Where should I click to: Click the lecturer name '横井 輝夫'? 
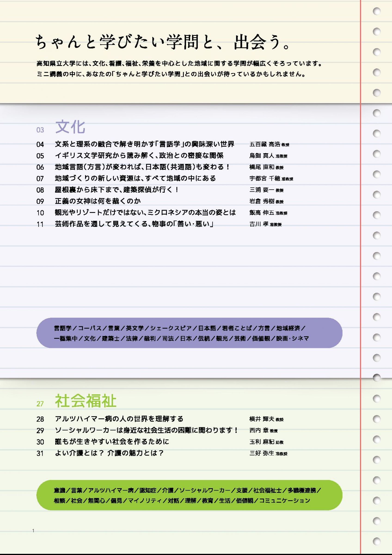(x=262, y=419)
